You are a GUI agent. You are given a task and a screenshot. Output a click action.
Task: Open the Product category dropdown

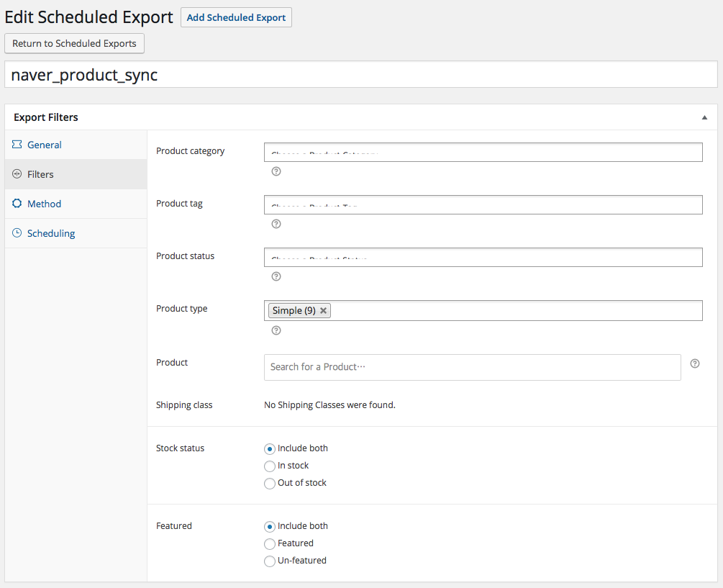click(x=483, y=152)
